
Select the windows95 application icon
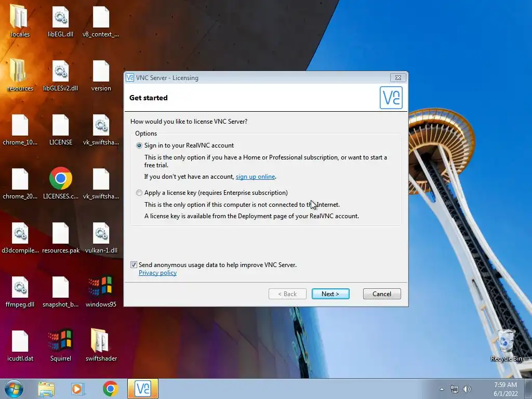[x=100, y=286]
